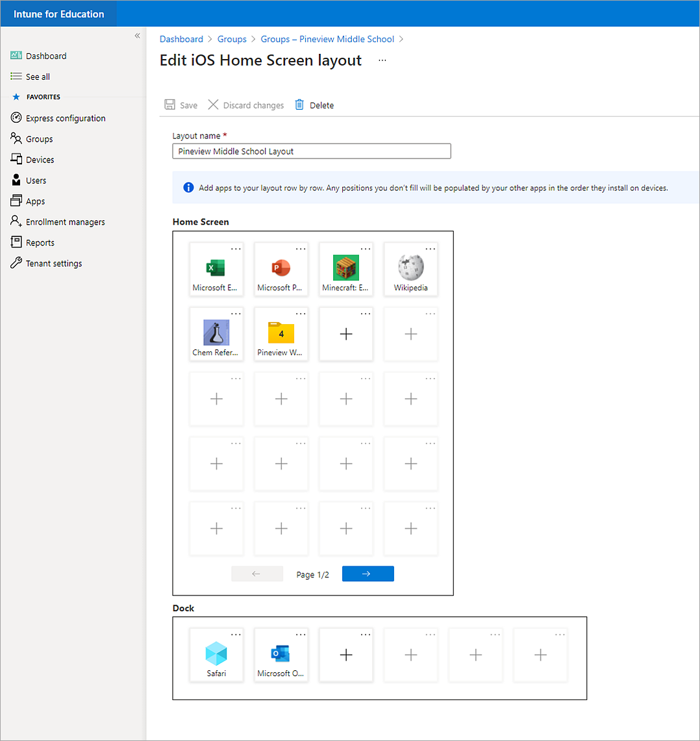Select the Safari app in the Dock
This screenshot has height=741, width=700.
pos(216,655)
